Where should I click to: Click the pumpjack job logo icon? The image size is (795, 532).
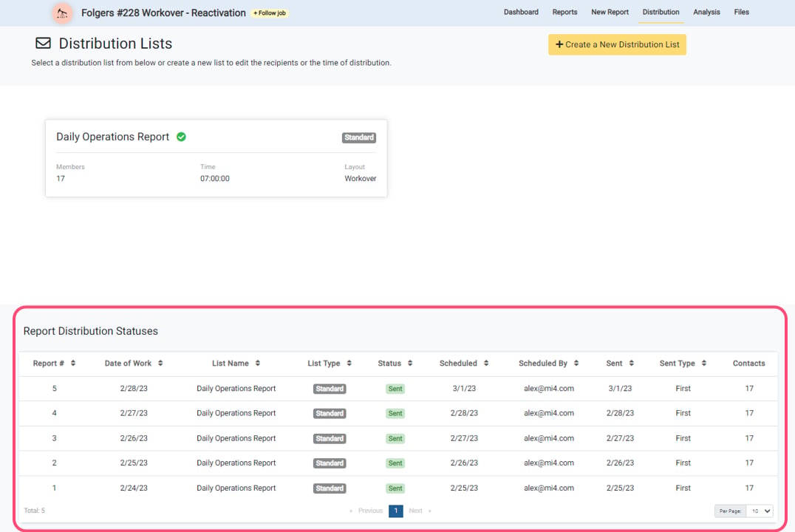click(x=62, y=13)
